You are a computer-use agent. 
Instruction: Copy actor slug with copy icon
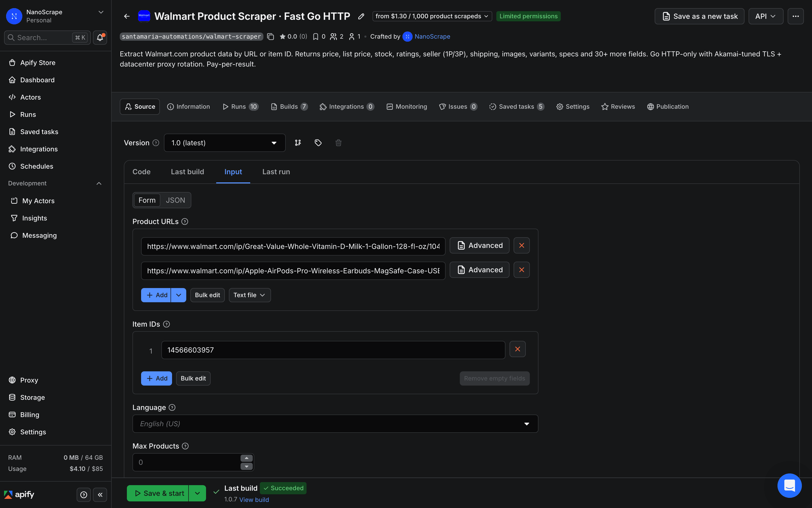(270, 37)
